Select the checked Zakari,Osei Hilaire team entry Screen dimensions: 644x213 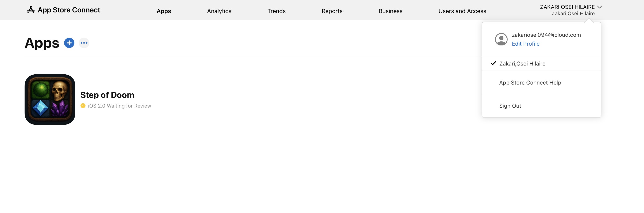(541, 64)
